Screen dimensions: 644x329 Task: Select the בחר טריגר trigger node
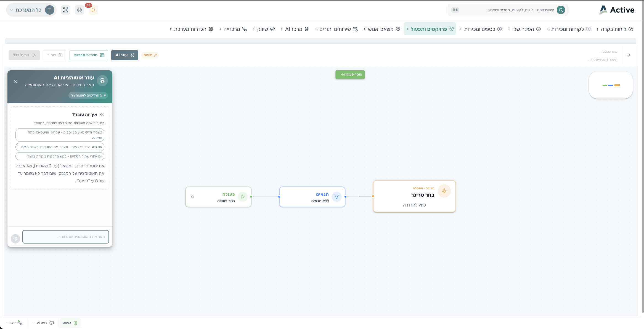tap(414, 196)
